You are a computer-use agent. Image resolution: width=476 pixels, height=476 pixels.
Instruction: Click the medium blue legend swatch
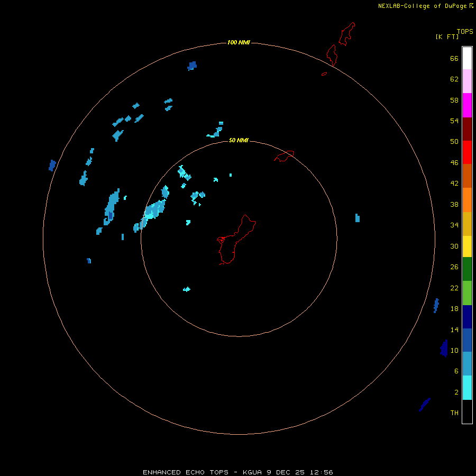[x=467, y=340]
